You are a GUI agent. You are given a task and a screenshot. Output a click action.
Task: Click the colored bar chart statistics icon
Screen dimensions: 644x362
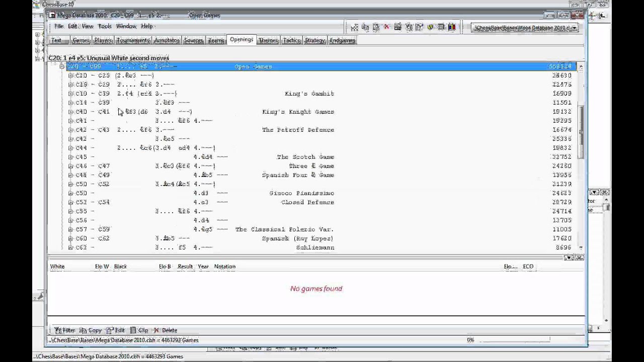pyautogui.click(x=452, y=27)
